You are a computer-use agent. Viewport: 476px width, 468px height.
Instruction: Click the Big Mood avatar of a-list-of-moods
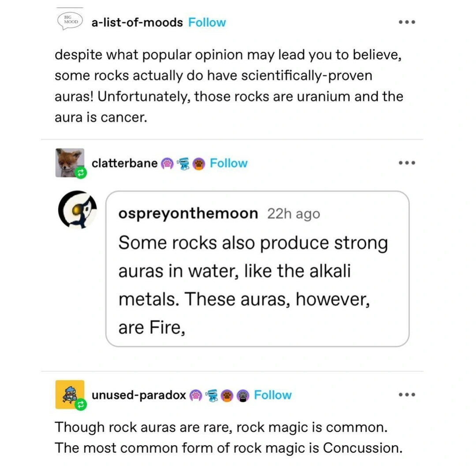[69, 21]
